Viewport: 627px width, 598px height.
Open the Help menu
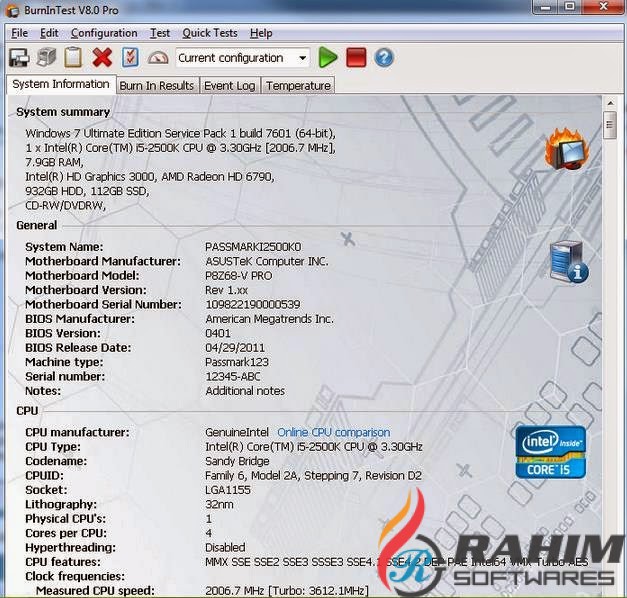point(261,33)
